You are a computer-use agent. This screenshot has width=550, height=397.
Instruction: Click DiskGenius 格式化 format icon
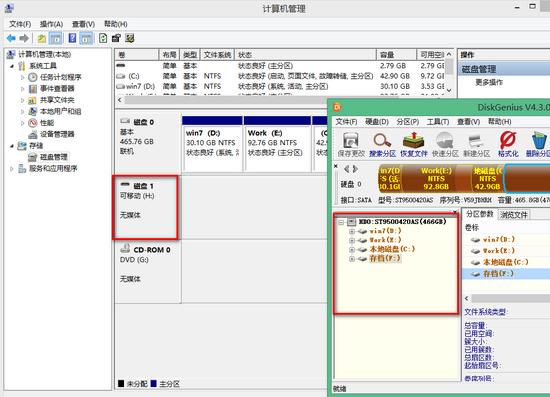508,144
